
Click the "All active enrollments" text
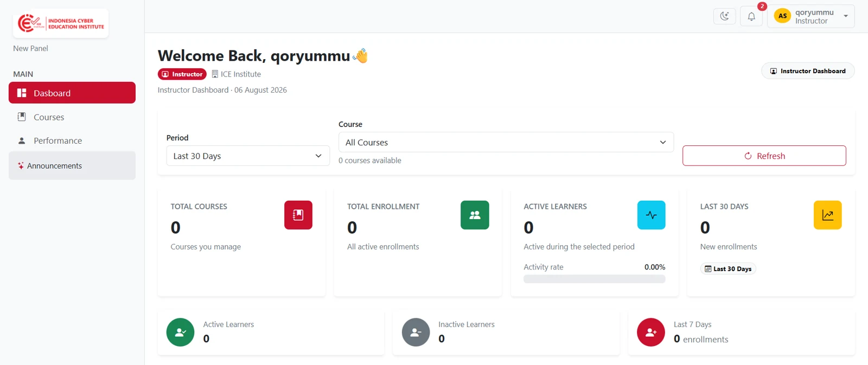point(383,247)
